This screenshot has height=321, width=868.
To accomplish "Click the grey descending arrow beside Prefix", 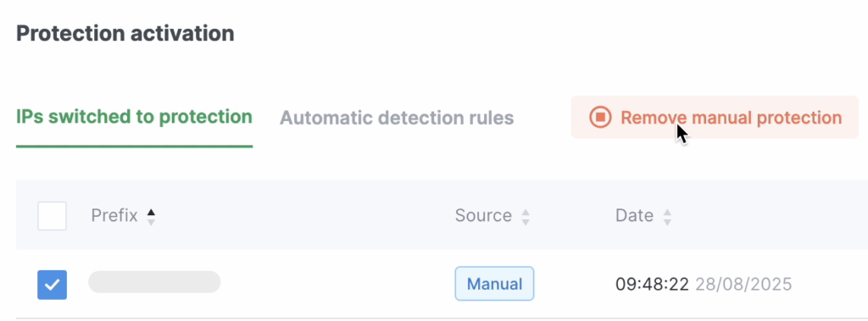I will (x=151, y=221).
